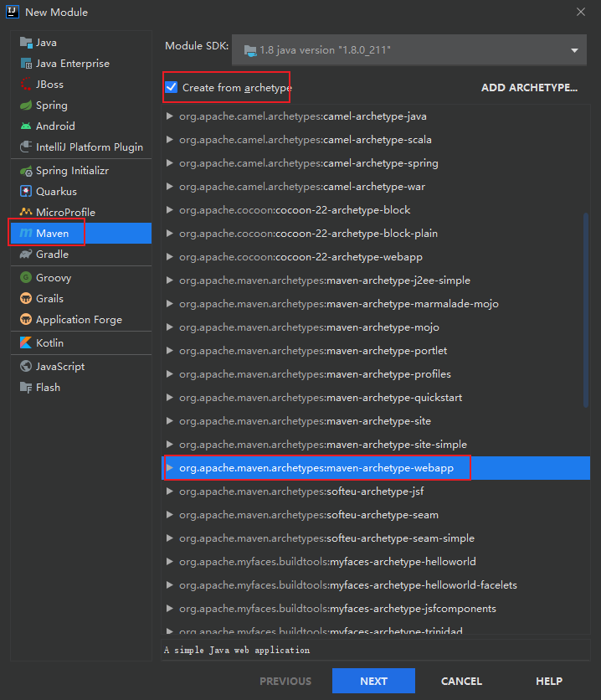The image size is (601, 700).
Task: Expand cocoon-22-archetype-block node
Action: click(x=170, y=210)
